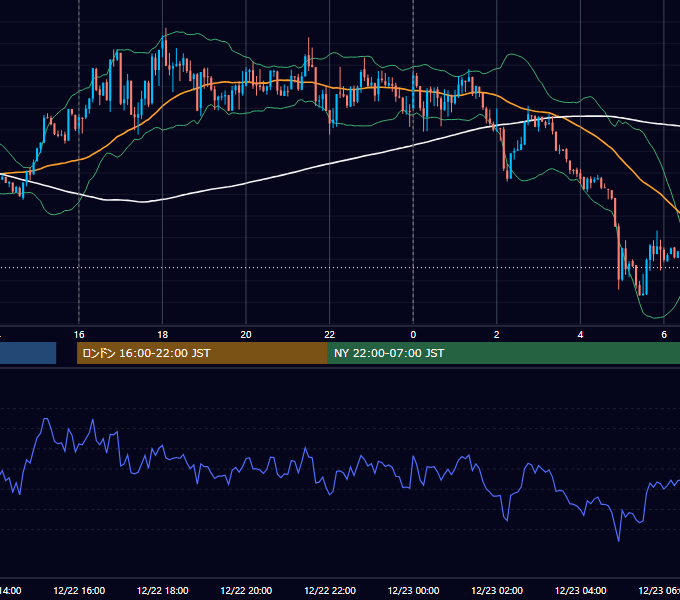Click the 2 hour label on price chart axis
The image size is (680, 600).
tap(497, 335)
